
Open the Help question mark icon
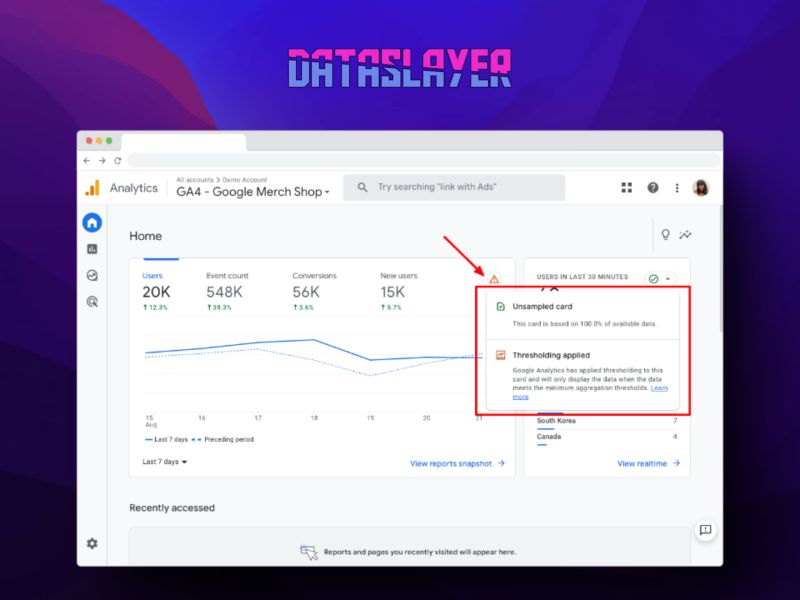[653, 188]
